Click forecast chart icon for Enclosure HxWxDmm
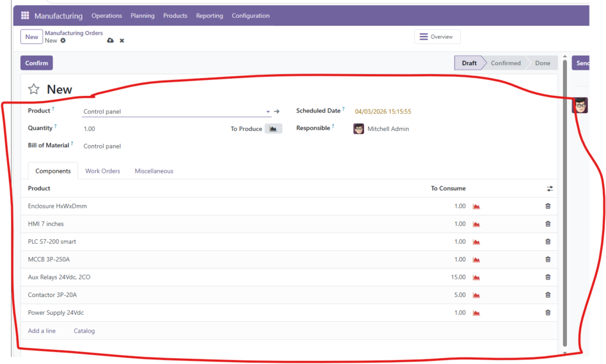The height and width of the screenshot is (364, 606). (476, 207)
